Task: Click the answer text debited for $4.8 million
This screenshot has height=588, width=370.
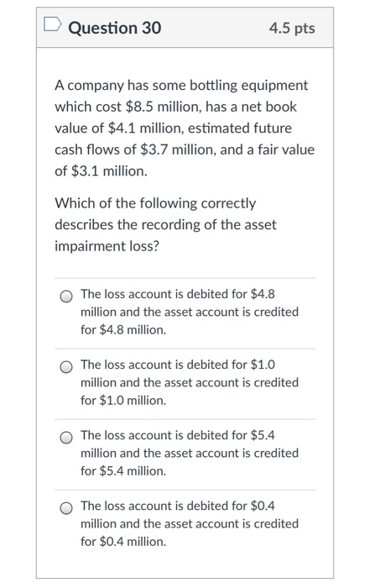Action: pos(190,312)
